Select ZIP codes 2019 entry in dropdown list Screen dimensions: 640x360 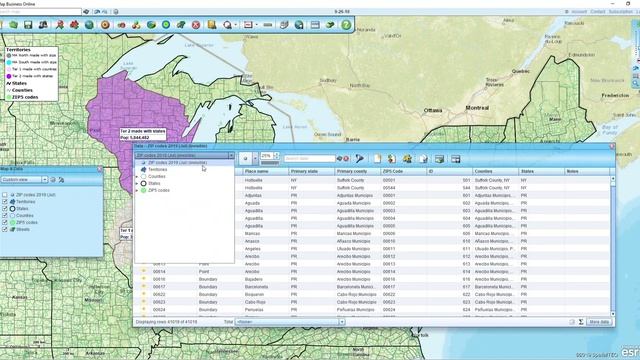pos(177,162)
